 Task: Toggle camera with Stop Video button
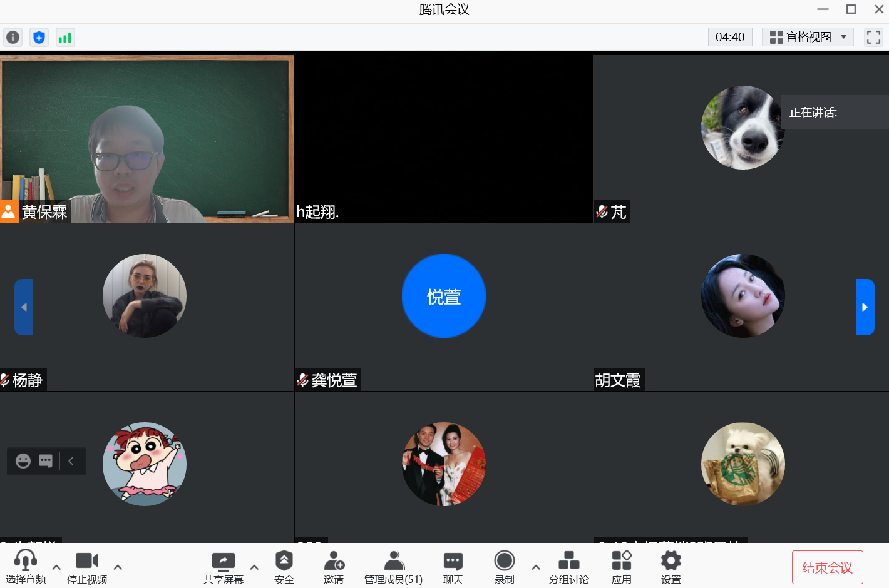(x=87, y=567)
